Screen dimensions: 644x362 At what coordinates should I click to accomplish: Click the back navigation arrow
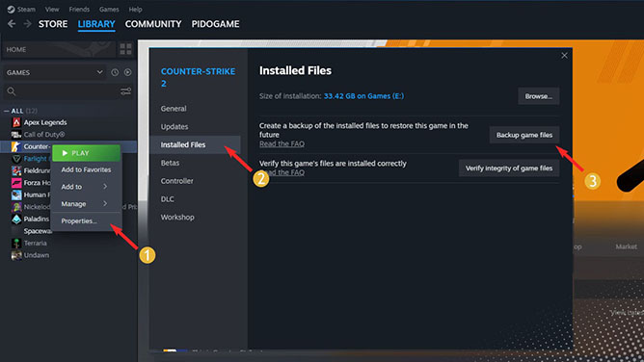[x=12, y=24]
